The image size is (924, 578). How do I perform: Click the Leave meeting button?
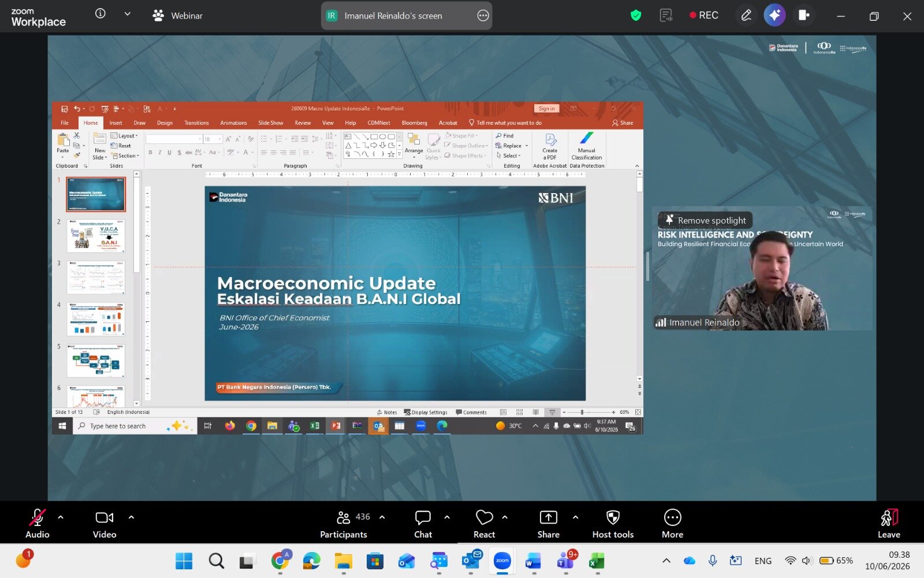click(889, 524)
